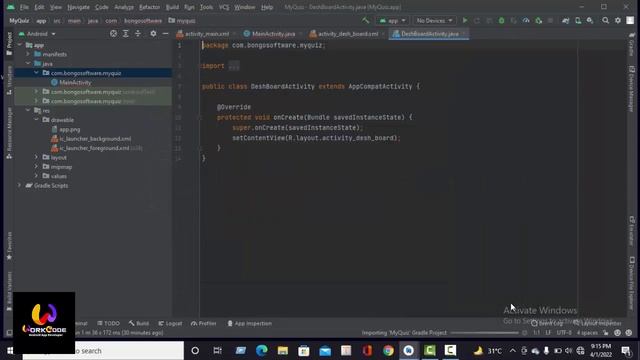Open the App Inspection tool window button

(x=249, y=323)
